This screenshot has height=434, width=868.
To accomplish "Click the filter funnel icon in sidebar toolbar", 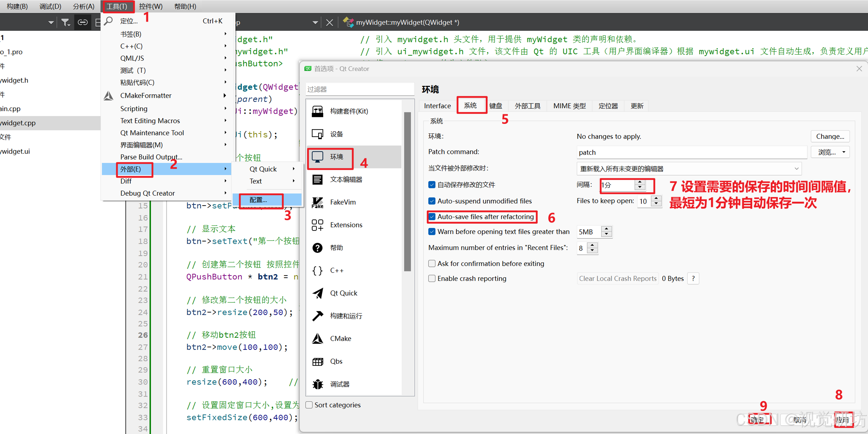I will [x=65, y=23].
